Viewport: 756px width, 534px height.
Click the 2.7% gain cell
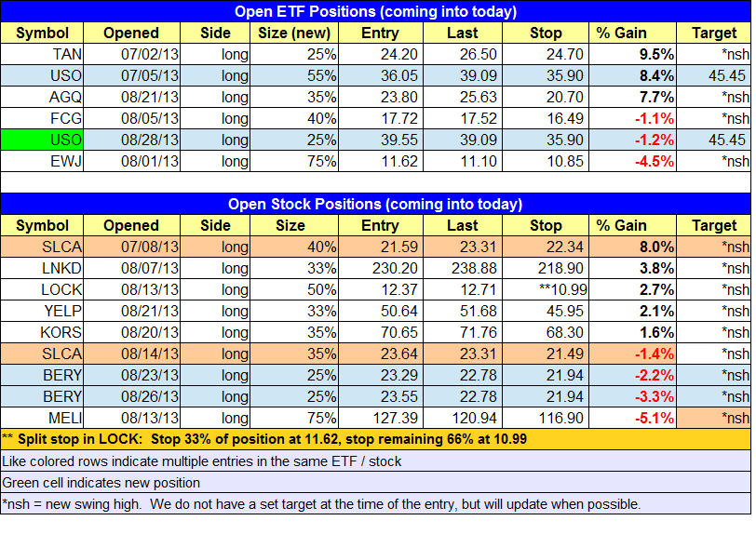632,289
